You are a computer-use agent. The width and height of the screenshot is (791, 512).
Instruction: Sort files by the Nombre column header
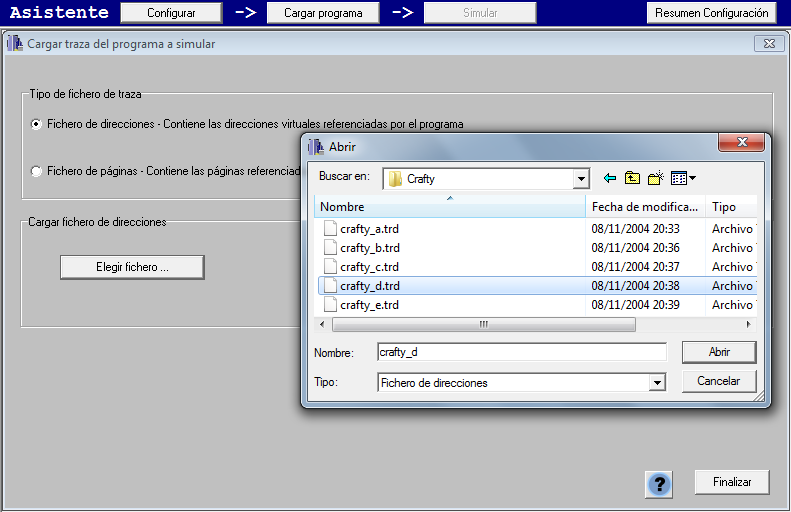449,207
